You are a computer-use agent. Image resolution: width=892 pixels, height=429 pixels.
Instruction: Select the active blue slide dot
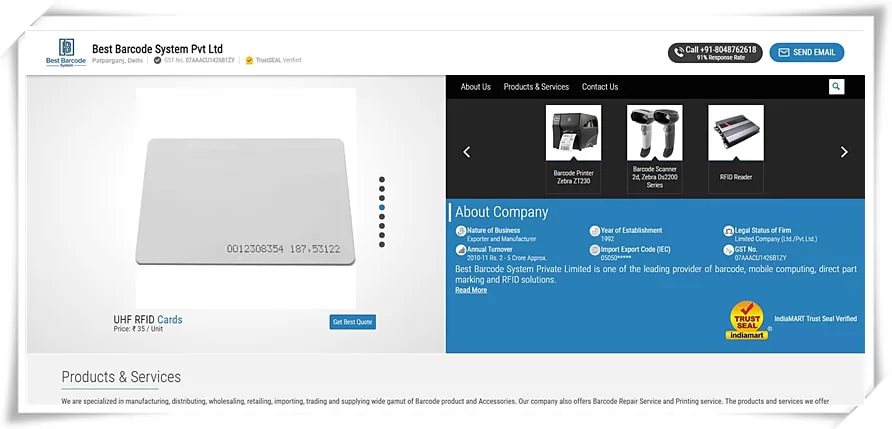click(382, 208)
